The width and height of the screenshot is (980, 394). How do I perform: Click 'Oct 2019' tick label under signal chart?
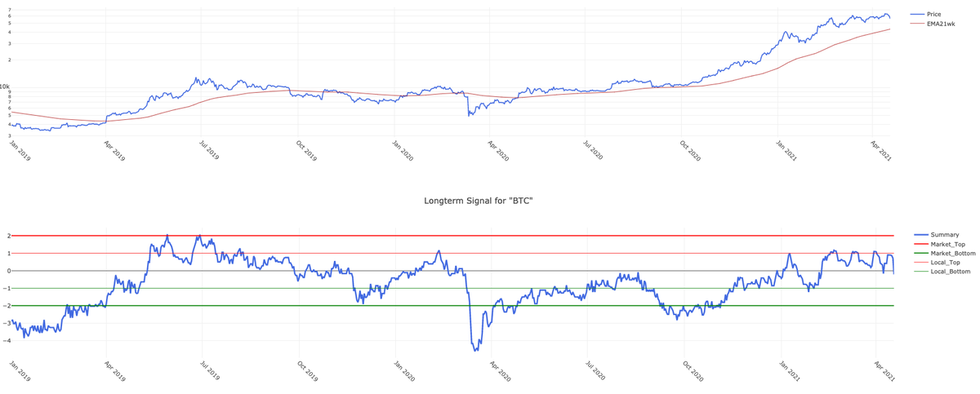[307, 371]
